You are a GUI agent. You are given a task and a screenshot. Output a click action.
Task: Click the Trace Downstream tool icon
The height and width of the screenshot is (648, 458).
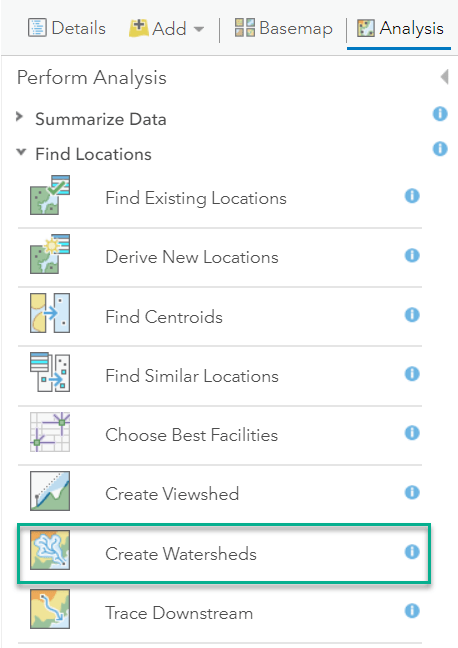click(x=50, y=609)
